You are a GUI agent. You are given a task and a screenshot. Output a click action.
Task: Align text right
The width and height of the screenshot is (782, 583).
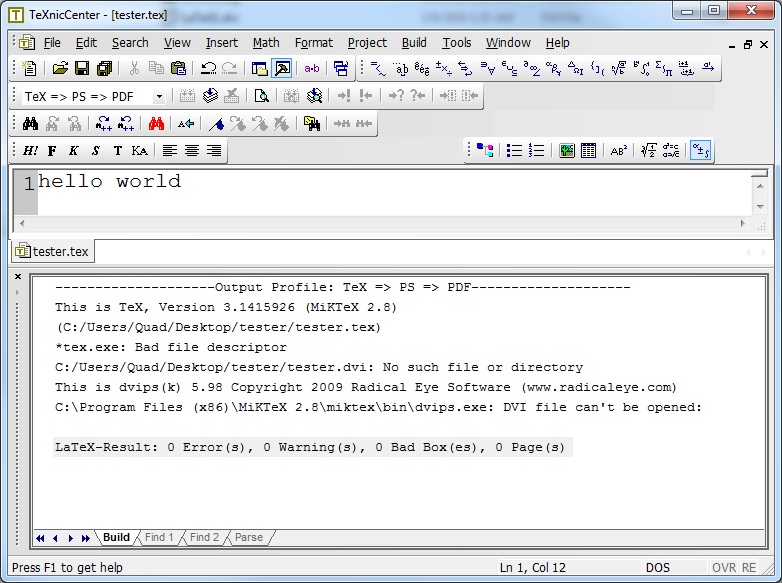tap(214, 151)
